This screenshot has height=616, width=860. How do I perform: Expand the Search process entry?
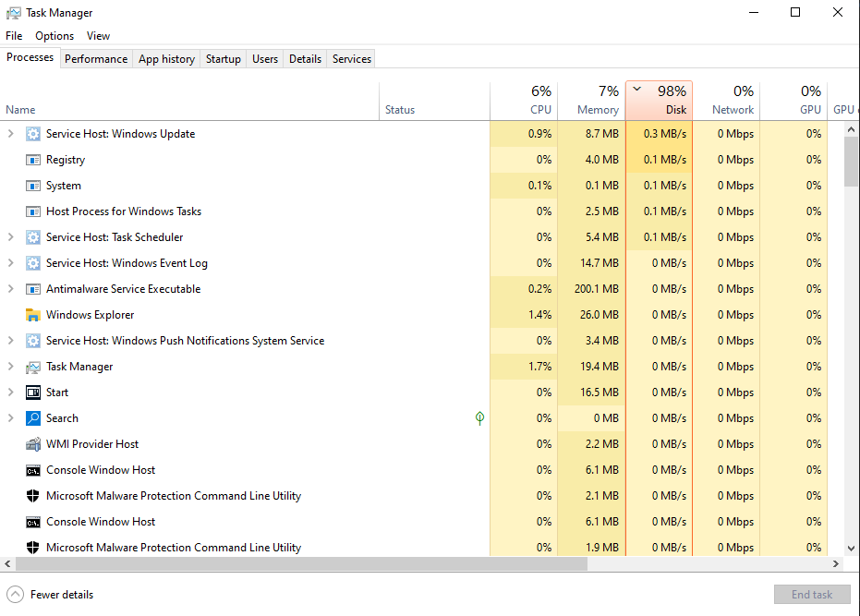tap(9, 417)
